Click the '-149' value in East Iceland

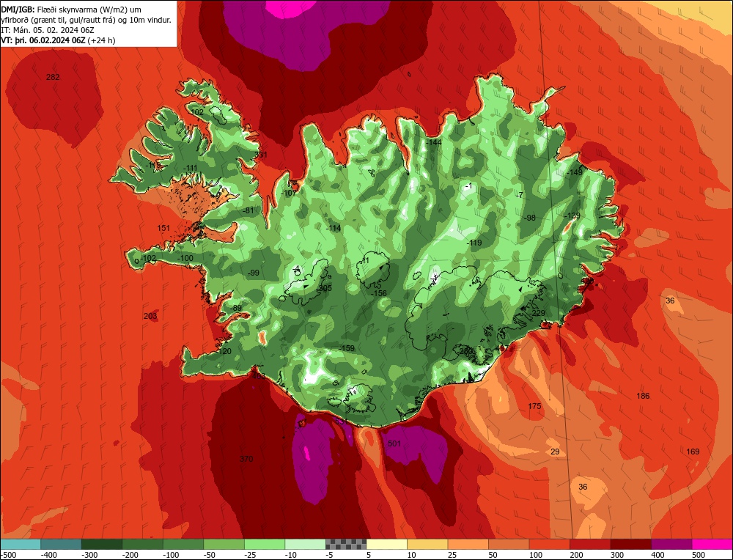pos(575,172)
